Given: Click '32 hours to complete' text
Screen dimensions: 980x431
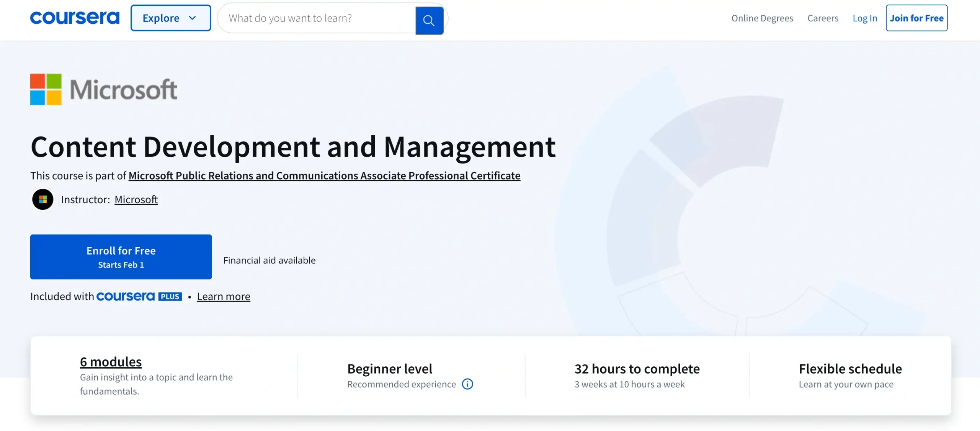Looking at the screenshot, I should (x=637, y=369).
